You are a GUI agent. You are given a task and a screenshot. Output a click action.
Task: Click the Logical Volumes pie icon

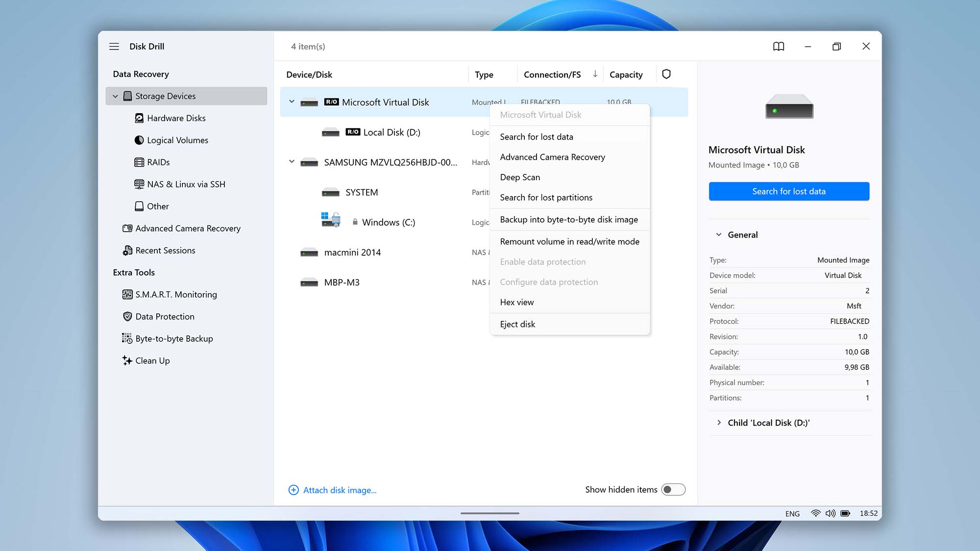(x=139, y=140)
